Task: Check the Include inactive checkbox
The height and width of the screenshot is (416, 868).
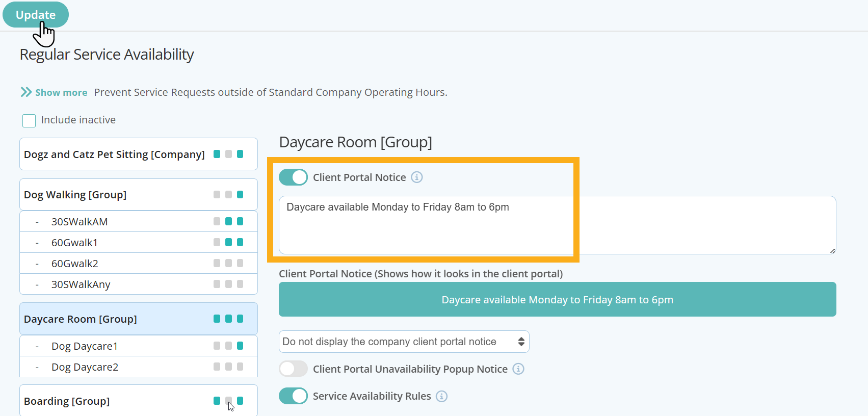Action: (29, 120)
